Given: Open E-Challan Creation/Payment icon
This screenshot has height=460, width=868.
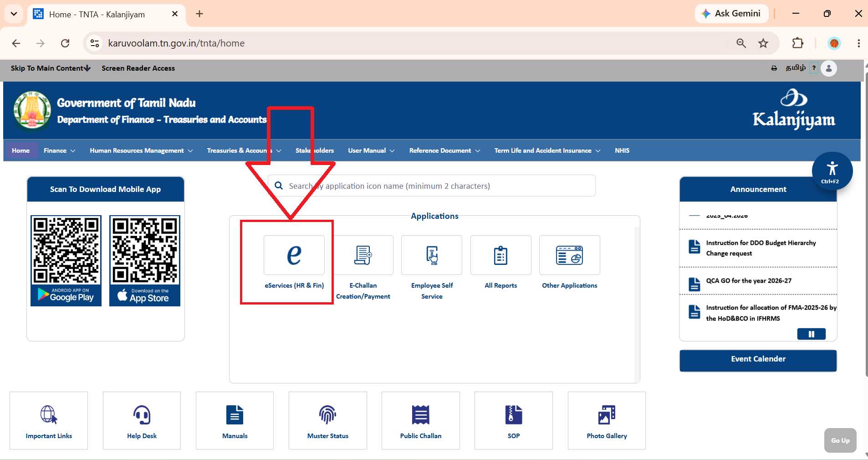Looking at the screenshot, I should [363, 255].
